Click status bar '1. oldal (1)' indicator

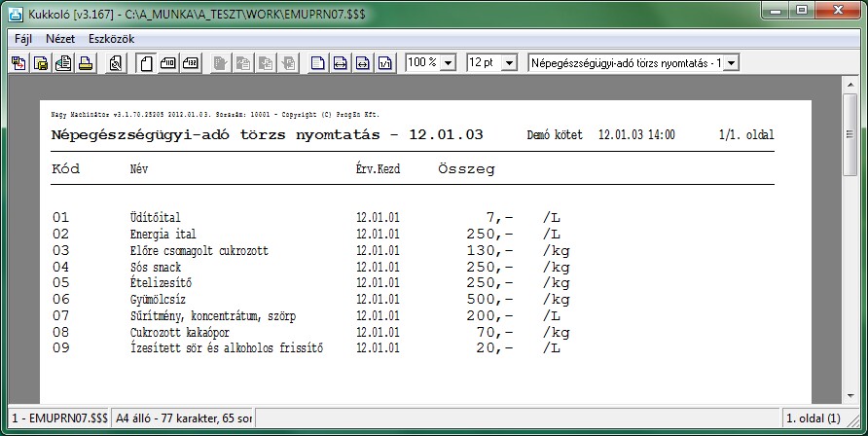click(x=814, y=418)
